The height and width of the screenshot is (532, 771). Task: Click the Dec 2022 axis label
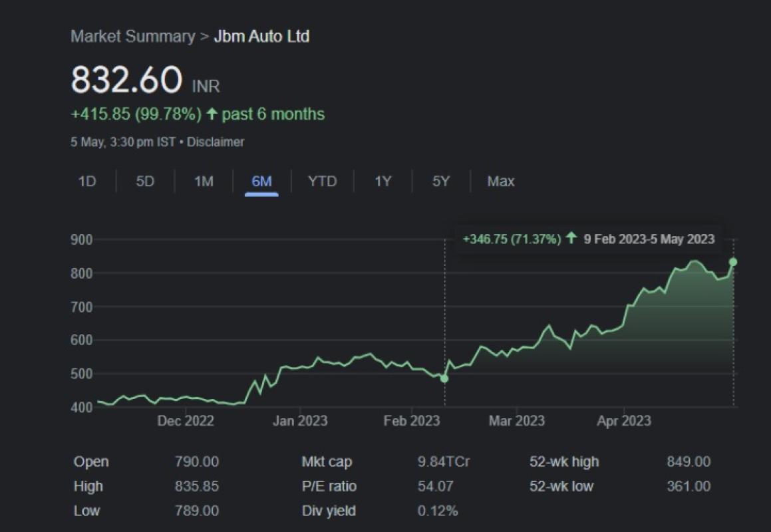click(186, 421)
